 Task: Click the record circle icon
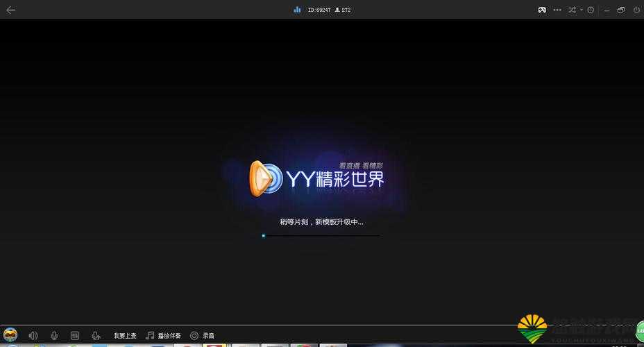click(194, 335)
